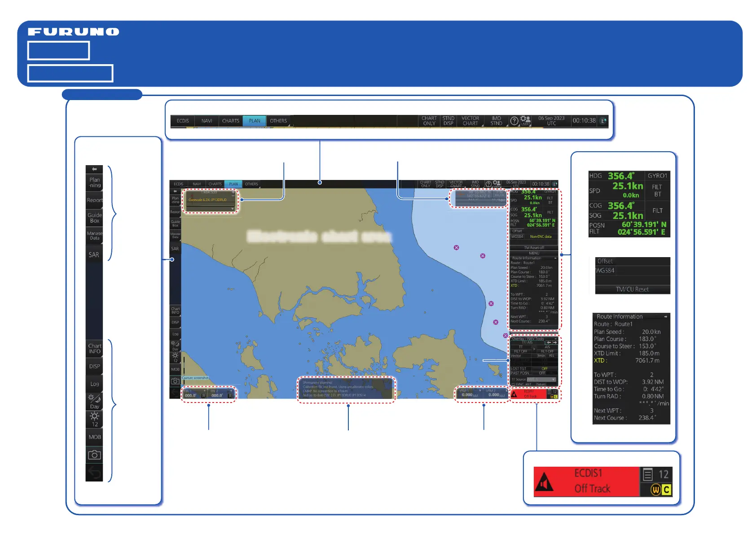
Task: Click the yellow C icon in enlarged alert box
Action: coord(666,490)
